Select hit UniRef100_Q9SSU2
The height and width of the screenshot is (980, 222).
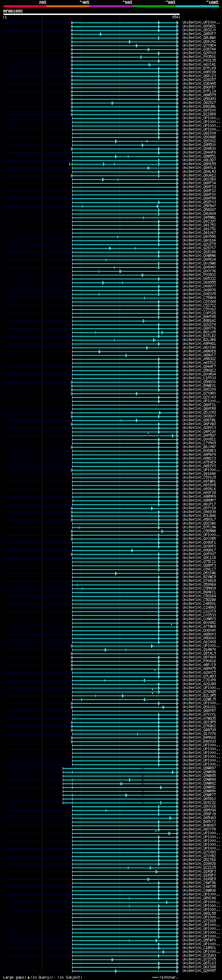pyautogui.click(x=199, y=141)
